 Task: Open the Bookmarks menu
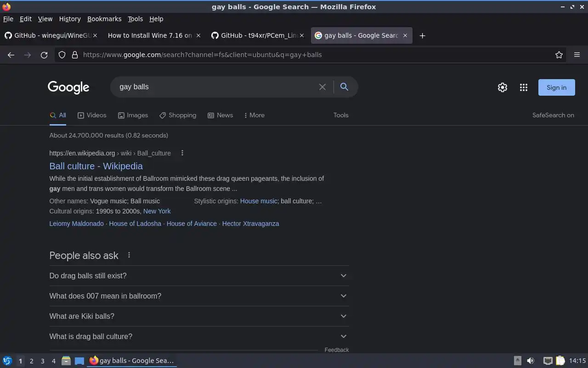click(x=104, y=19)
